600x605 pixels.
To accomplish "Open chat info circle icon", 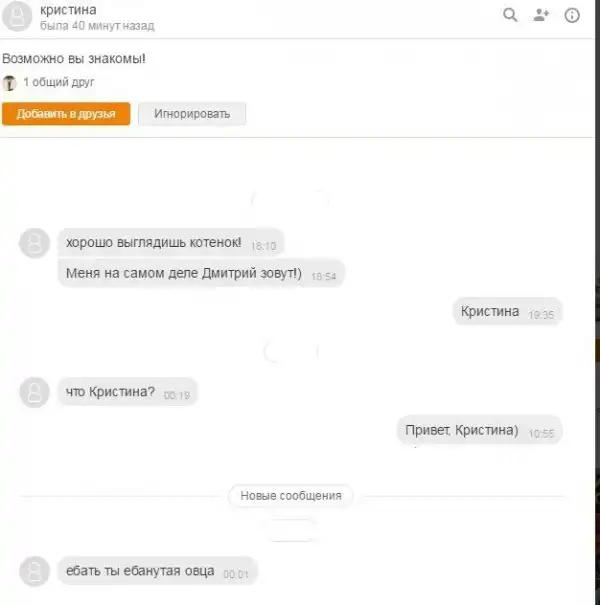I will point(572,15).
